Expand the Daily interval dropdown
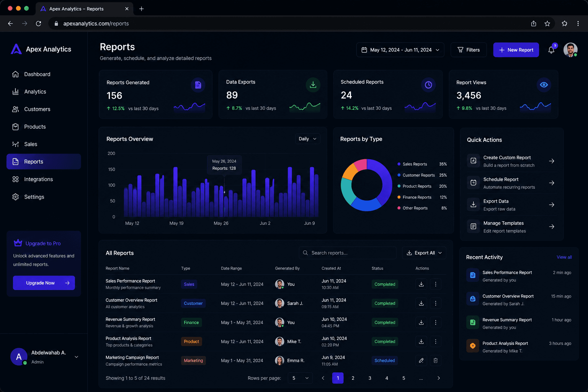588x392 pixels. click(x=307, y=139)
